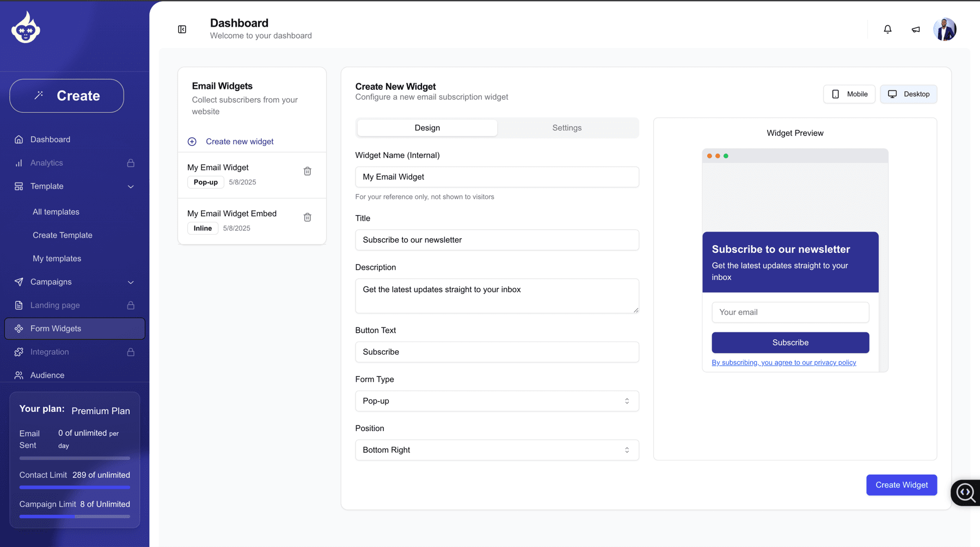The height and width of the screenshot is (547, 980).
Task: Expand the Campaigns submenu chevron
Action: coord(131,282)
